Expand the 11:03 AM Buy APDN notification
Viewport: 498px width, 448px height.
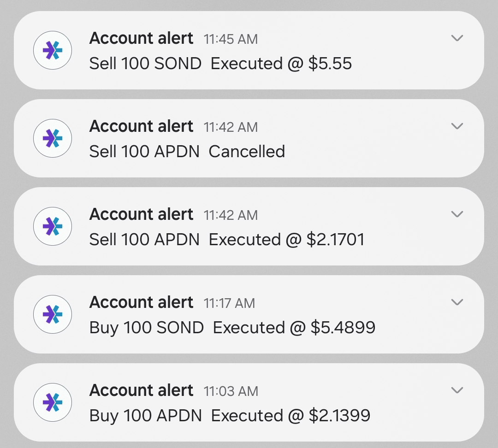pyautogui.click(x=456, y=390)
